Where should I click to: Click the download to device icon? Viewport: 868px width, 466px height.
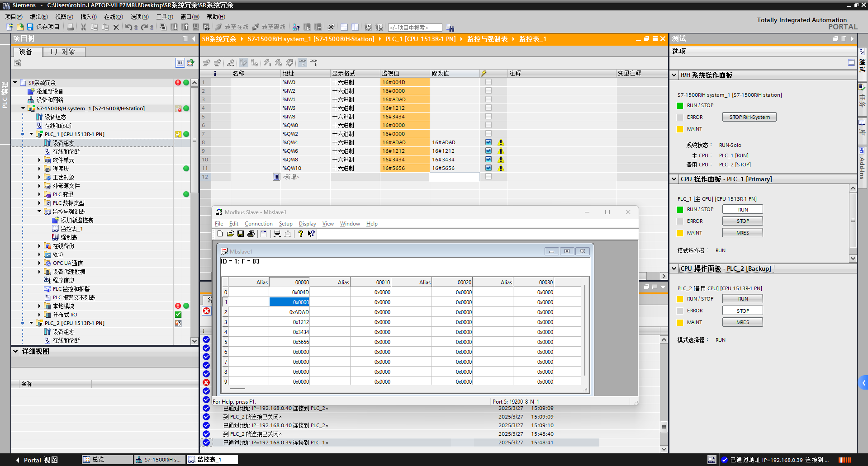pyautogui.click(x=174, y=27)
